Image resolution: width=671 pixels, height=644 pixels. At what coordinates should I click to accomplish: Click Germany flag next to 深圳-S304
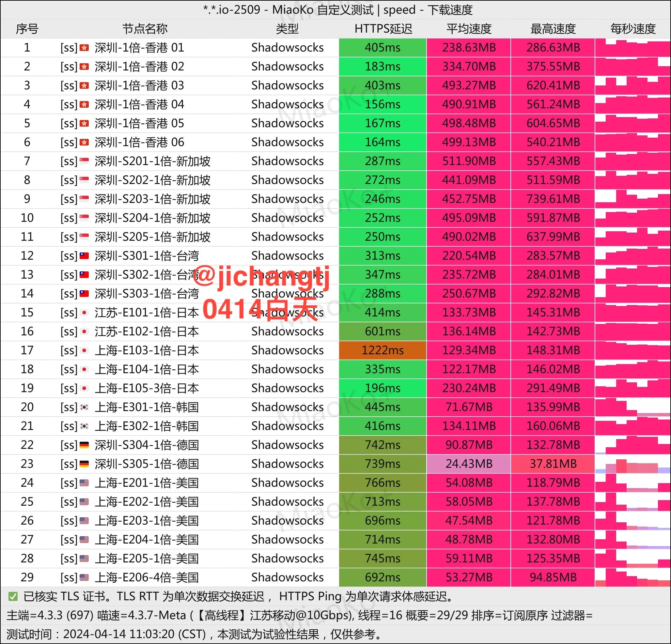coord(84,445)
